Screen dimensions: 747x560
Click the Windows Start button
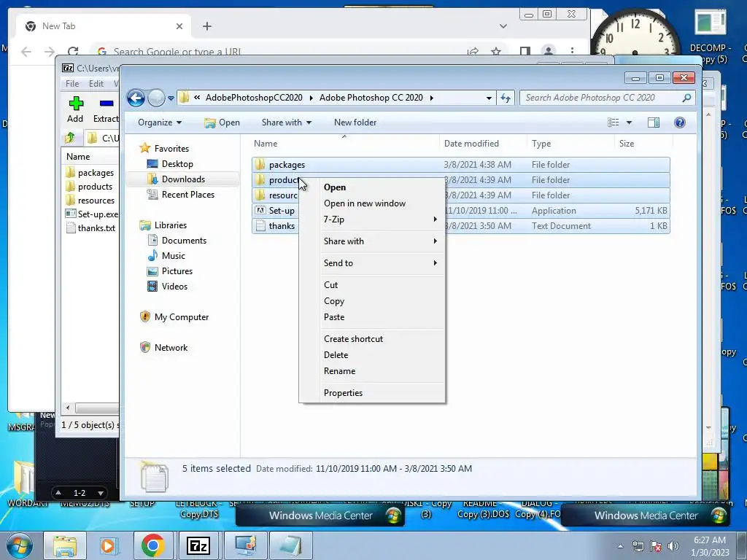tap(20, 545)
